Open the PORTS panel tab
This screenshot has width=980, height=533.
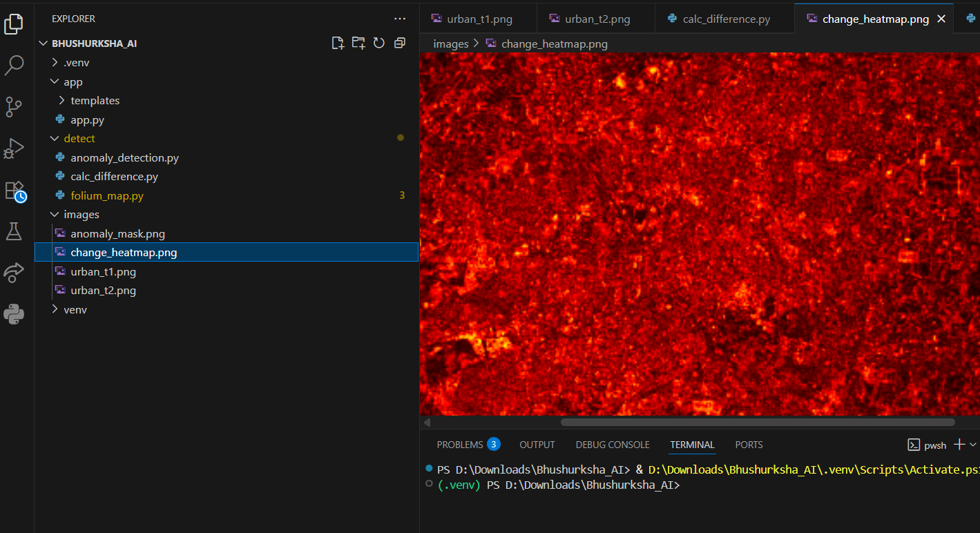[749, 445]
